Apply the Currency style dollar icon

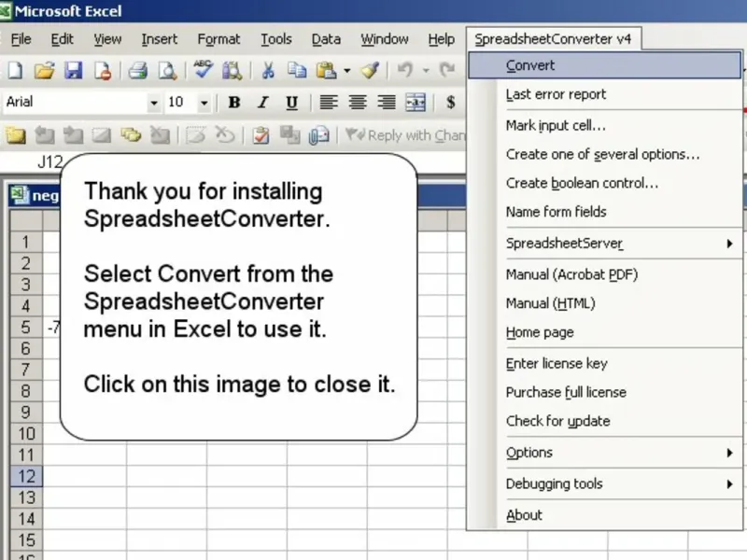450,103
